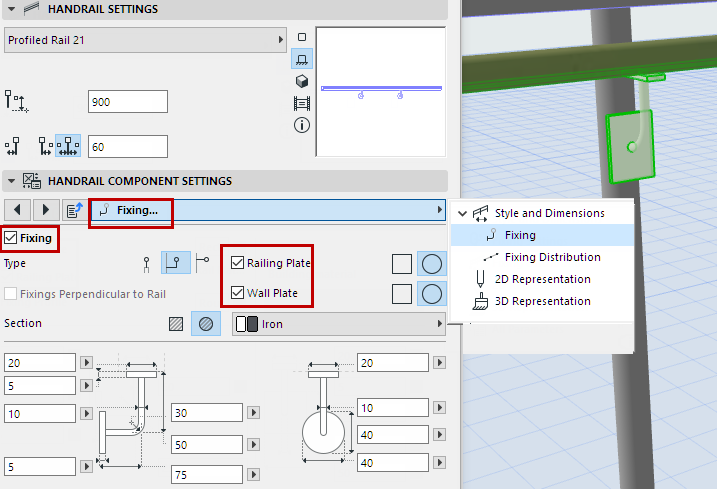This screenshot has height=489, width=717.
Task: Select Fixing Distribution menu entry
Action: pos(552,257)
